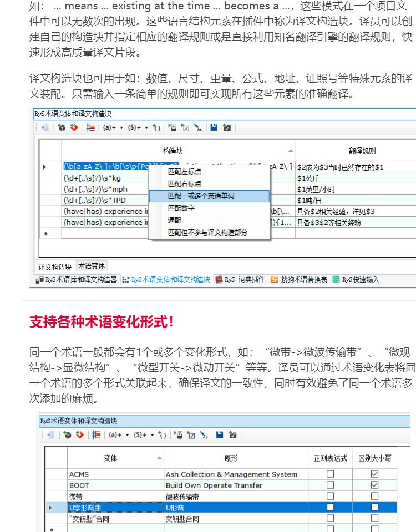Choose 匹配右标点 from context menu
The image size is (416, 532).
[209, 184]
